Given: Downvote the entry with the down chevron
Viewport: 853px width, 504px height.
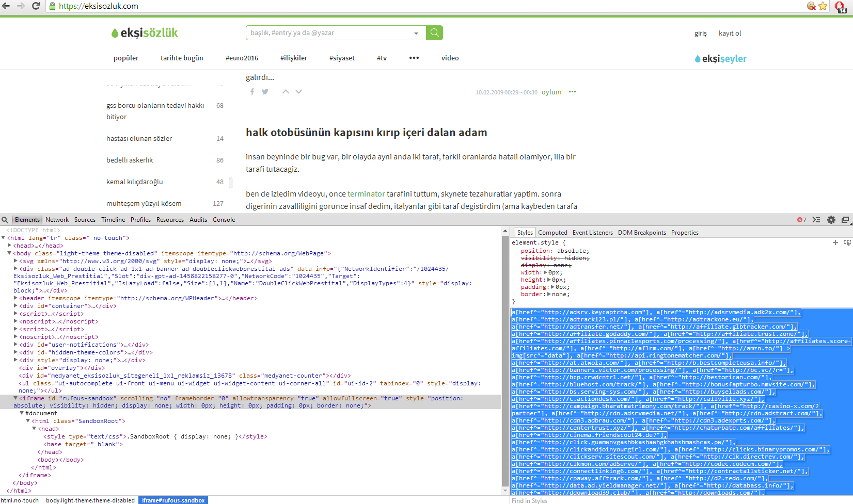Looking at the screenshot, I should pos(298,92).
